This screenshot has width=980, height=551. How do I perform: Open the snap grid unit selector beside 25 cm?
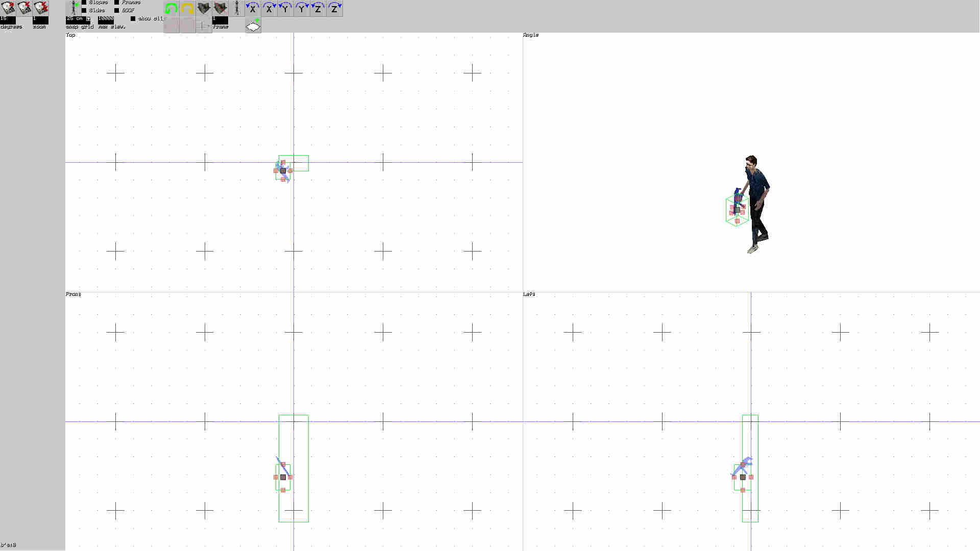click(88, 19)
